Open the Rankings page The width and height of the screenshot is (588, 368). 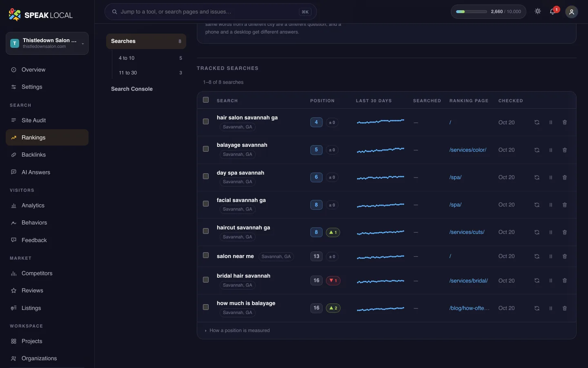click(x=47, y=137)
